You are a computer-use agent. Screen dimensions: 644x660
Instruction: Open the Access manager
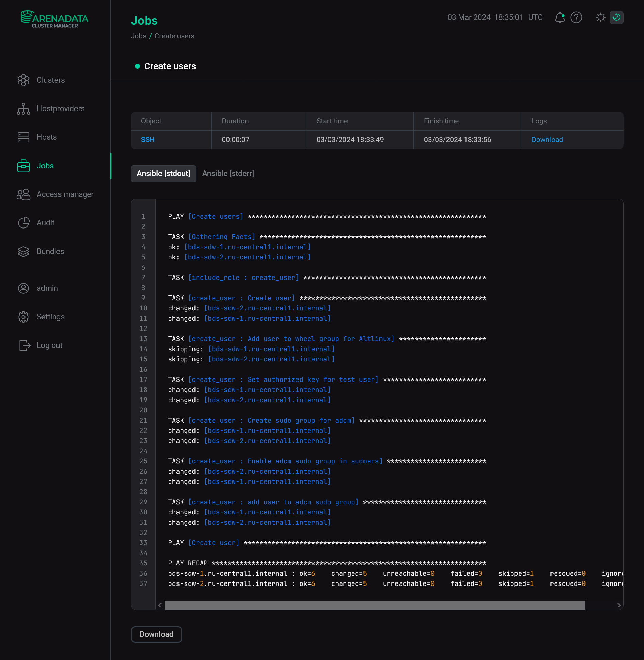(65, 194)
